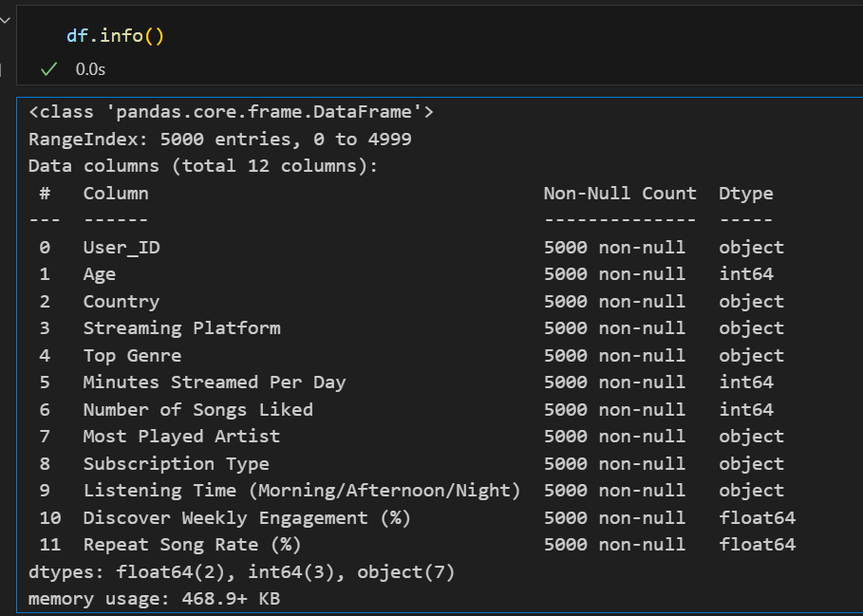Click the 'Data columns (total 12 columns)' line

point(203,166)
